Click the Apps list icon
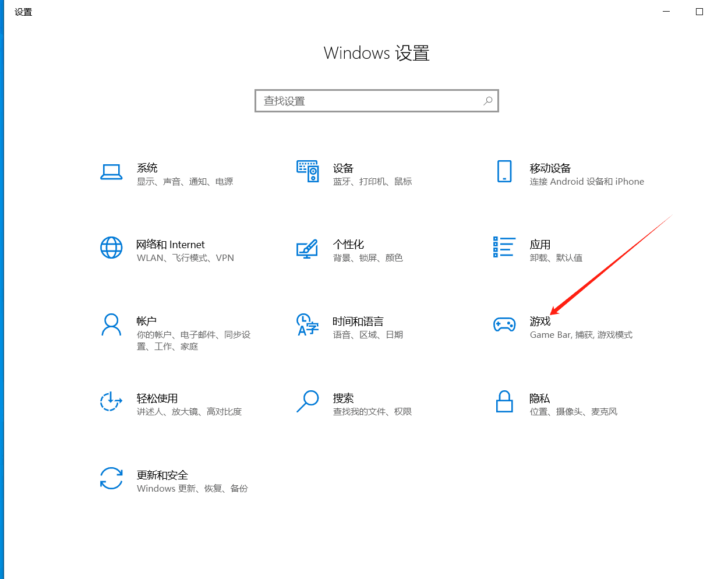The width and height of the screenshot is (728, 579). [x=504, y=247]
